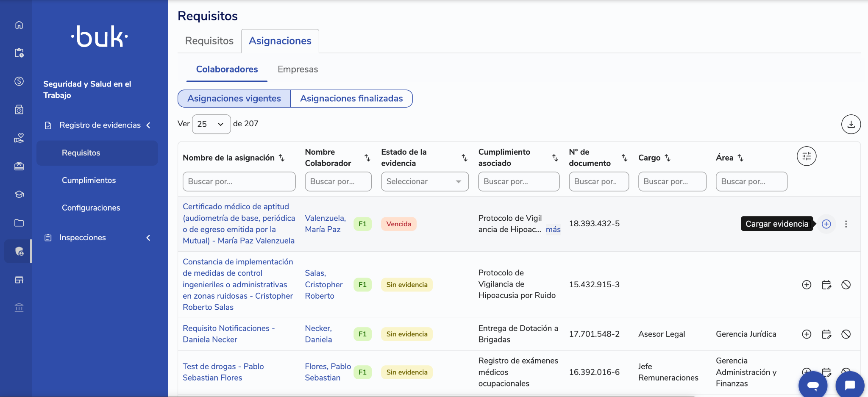
Task: Click the disable icon for Salas row
Action: coord(846,285)
